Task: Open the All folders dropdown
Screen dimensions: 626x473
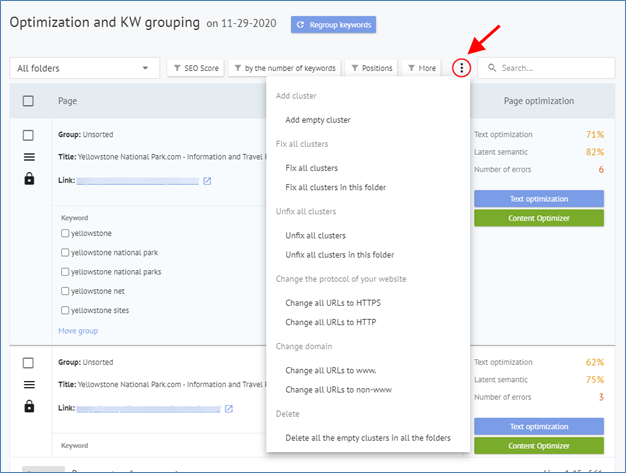Action: pos(84,68)
